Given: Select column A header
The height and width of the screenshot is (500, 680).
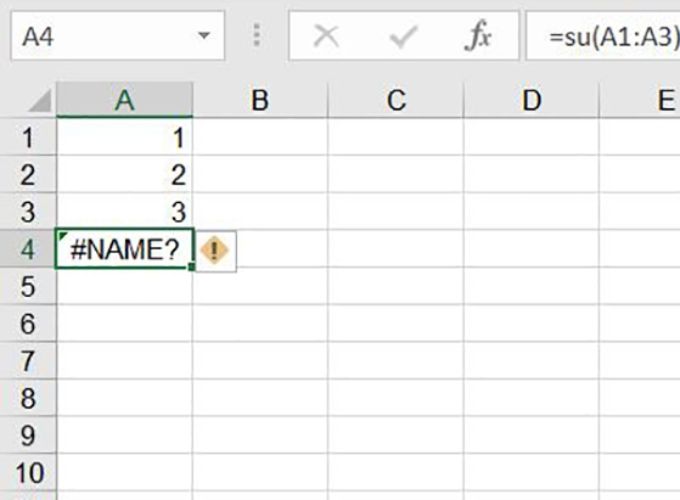Looking at the screenshot, I should [124, 100].
